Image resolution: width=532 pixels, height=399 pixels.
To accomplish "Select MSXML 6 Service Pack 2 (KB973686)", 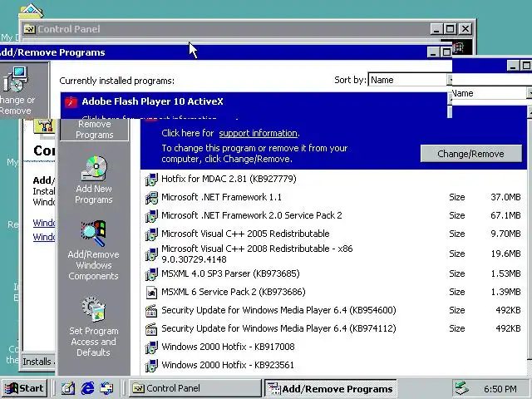I will coord(334,292).
